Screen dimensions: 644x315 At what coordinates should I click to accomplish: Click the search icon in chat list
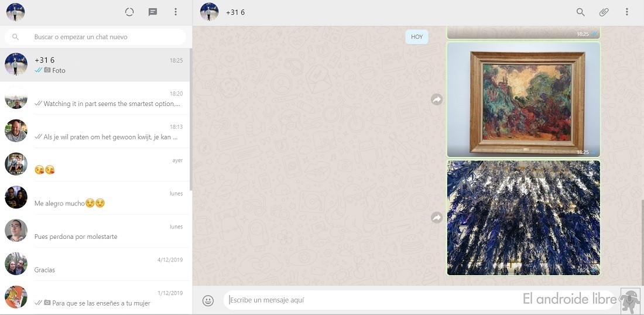tap(15, 37)
